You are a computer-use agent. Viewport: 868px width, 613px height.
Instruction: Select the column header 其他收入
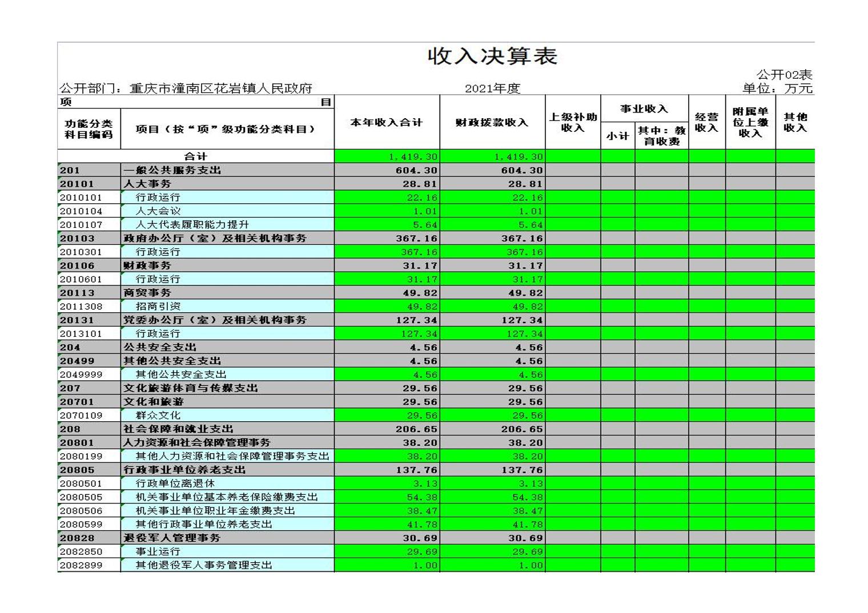point(795,122)
